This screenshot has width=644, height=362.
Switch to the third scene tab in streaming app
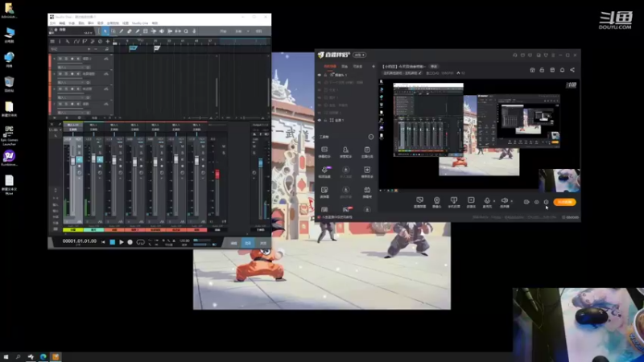click(357, 67)
